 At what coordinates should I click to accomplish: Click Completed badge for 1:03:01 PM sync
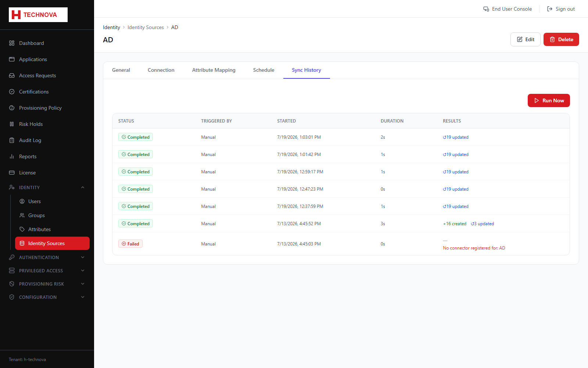[x=136, y=137]
